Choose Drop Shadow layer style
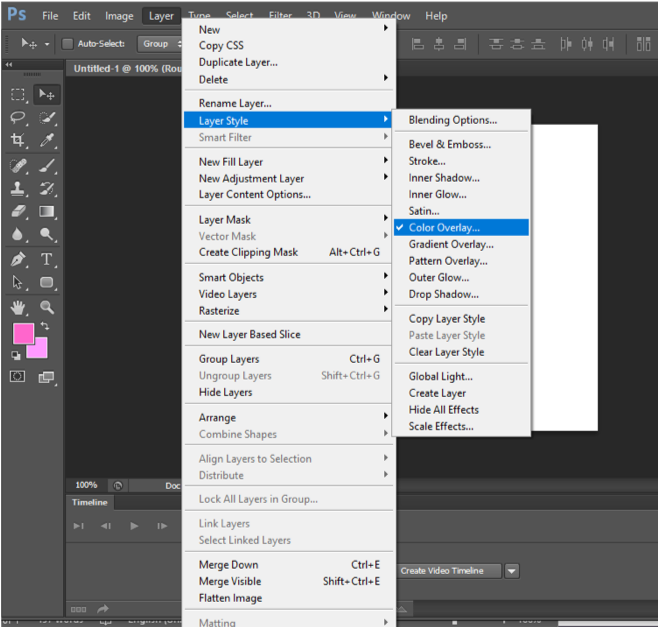The height and width of the screenshot is (627, 658). (461, 294)
